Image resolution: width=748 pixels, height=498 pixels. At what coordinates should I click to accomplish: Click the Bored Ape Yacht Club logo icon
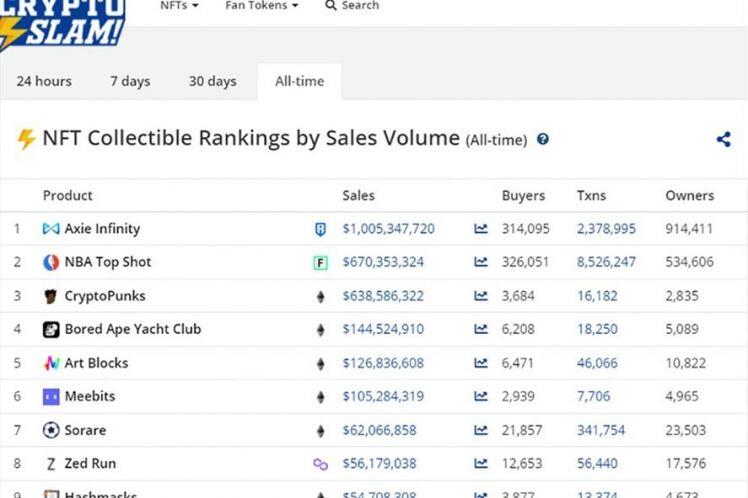click(x=51, y=330)
